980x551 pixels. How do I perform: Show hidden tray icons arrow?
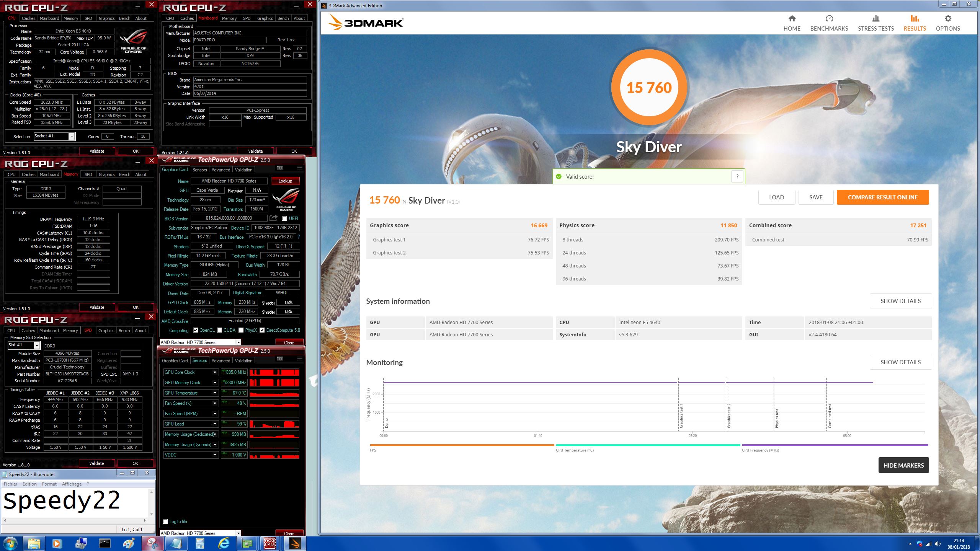coord(910,544)
